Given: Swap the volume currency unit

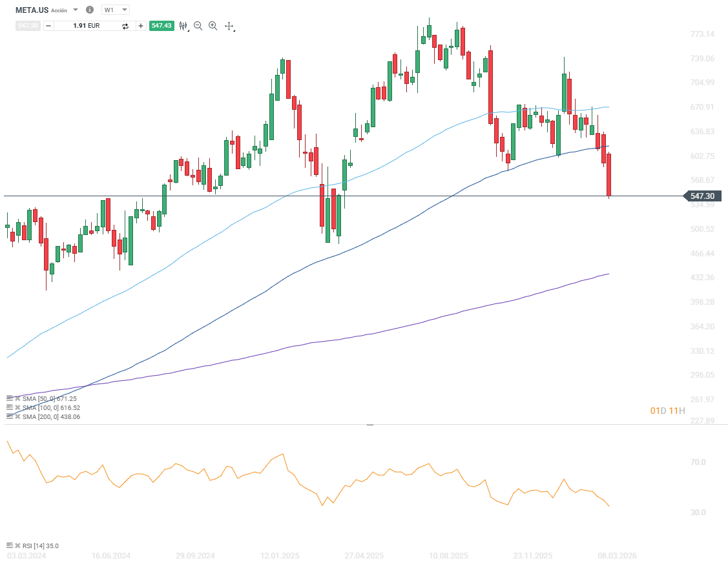Looking at the screenshot, I should 125,26.
